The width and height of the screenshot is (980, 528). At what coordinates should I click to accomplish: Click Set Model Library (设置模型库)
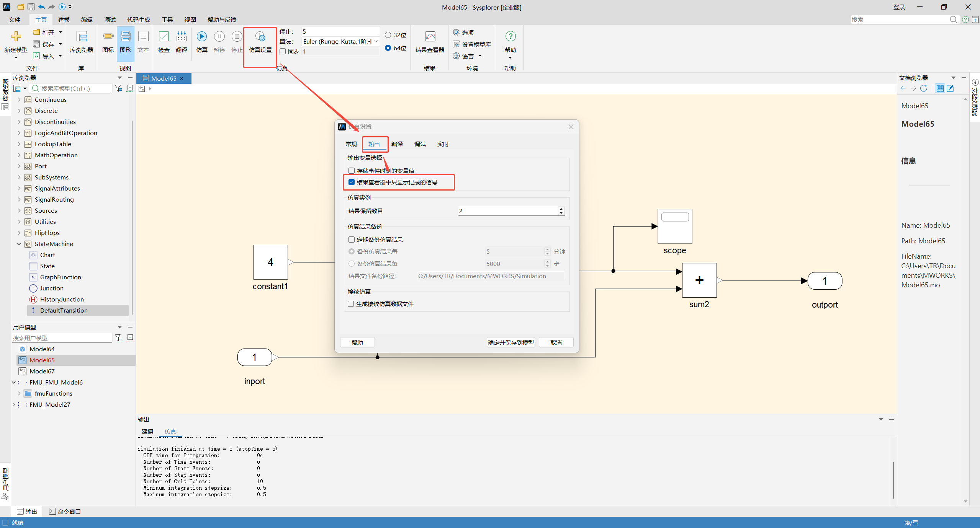[x=472, y=44]
